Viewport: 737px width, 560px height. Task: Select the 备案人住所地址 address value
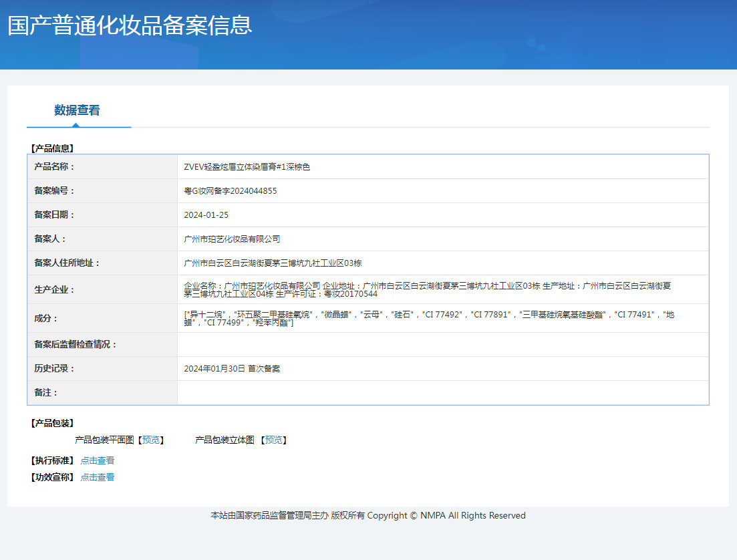(x=273, y=263)
